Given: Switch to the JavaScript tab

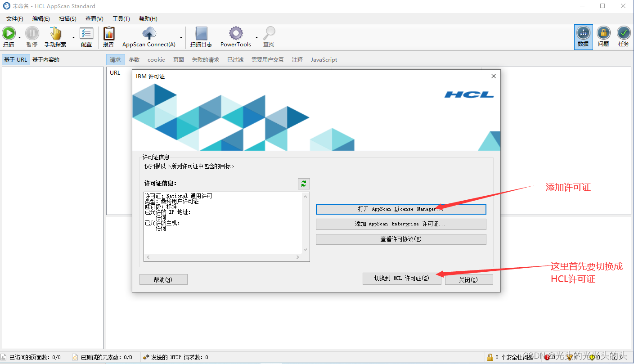Looking at the screenshot, I should click(x=324, y=59).
